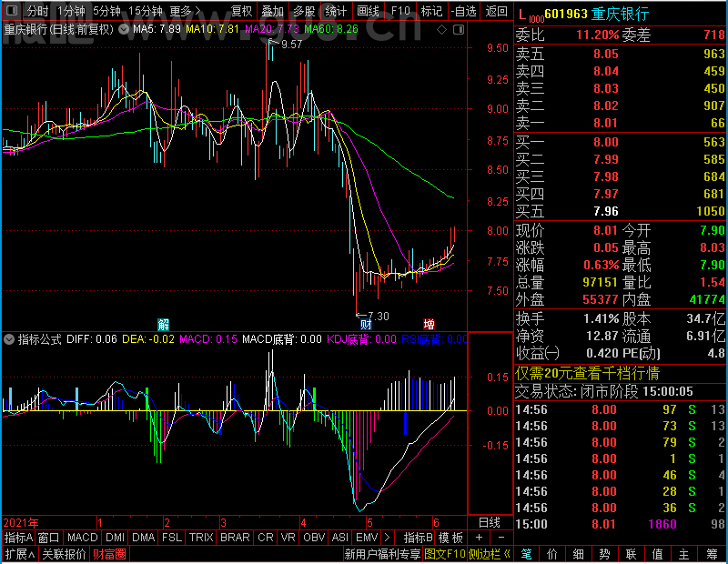The width and height of the screenshot is (728, 564).
Task: Click the 卖五 price 8.05
Action: [x=606, y=54]
